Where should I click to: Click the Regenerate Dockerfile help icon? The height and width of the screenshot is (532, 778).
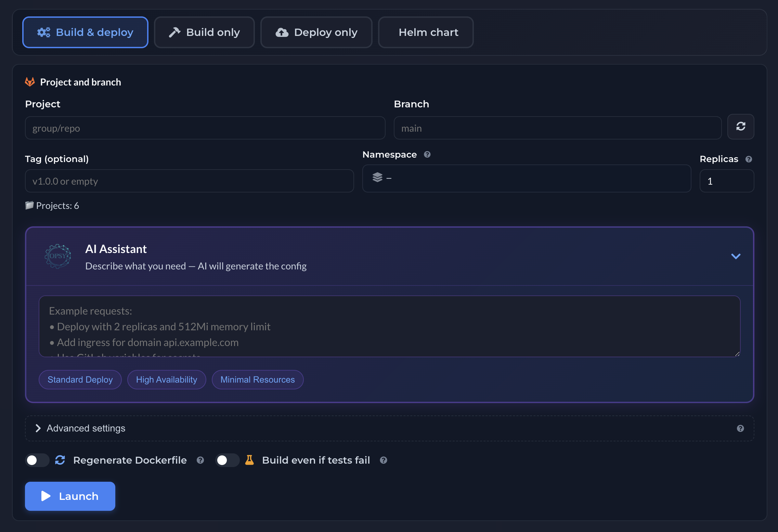[200, 460]
